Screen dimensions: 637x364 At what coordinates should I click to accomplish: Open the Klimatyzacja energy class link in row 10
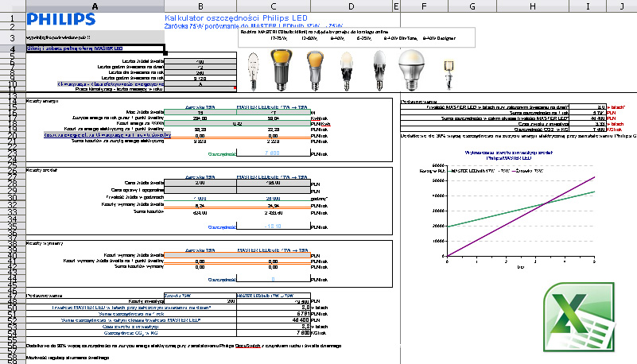pos(111,84)
